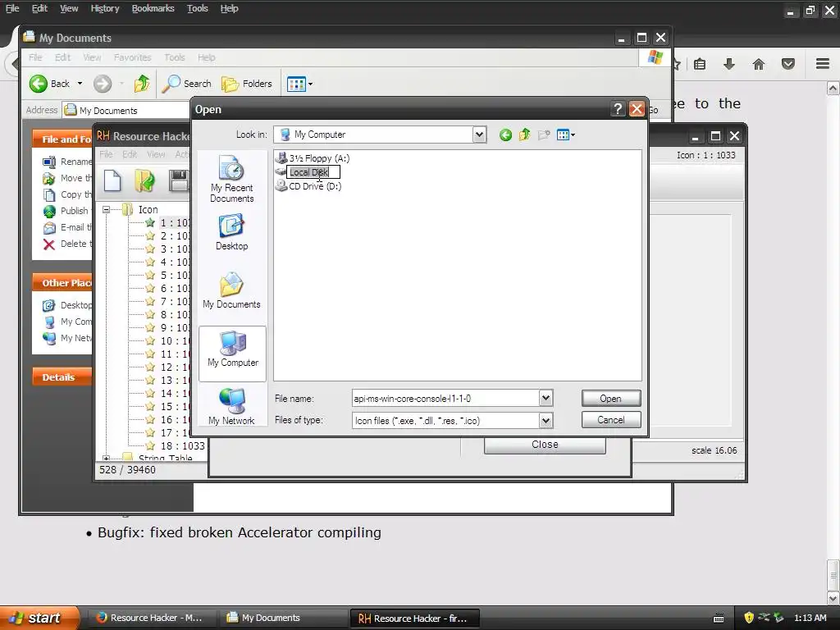840x630 pixels.
Task: Click the Address bar in My Documents window
Action: point(126,111)
